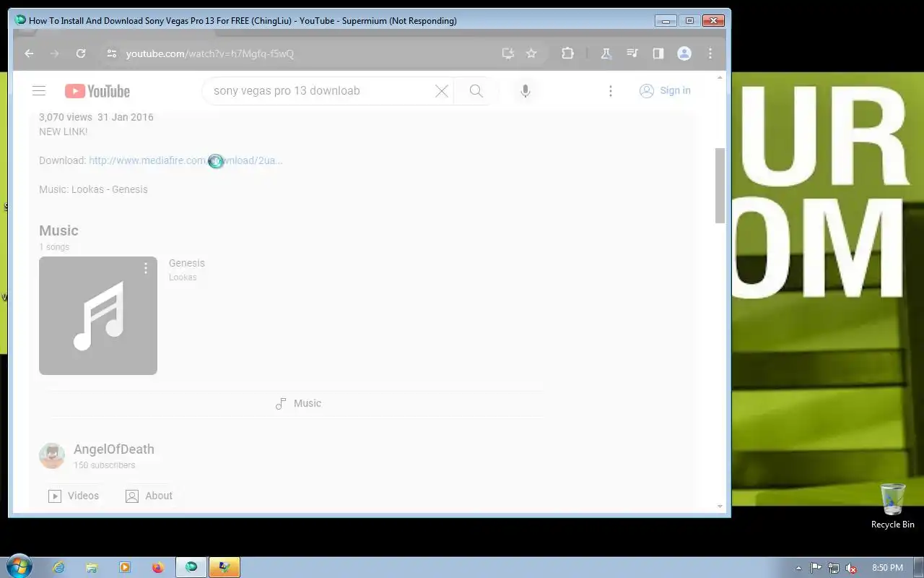Clear the search query with X
Image resolution: width=924 pixels, height=578 pixels.
(442, 90)
